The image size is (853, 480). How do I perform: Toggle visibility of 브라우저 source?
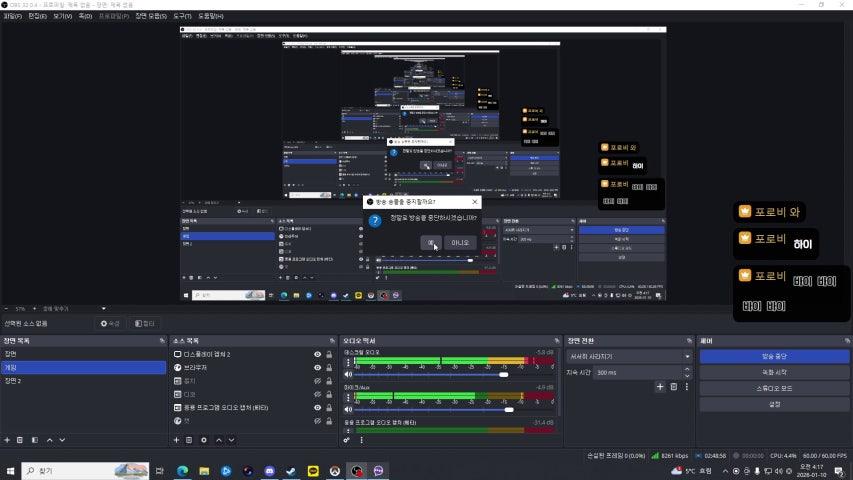click(x=317, y=367)
